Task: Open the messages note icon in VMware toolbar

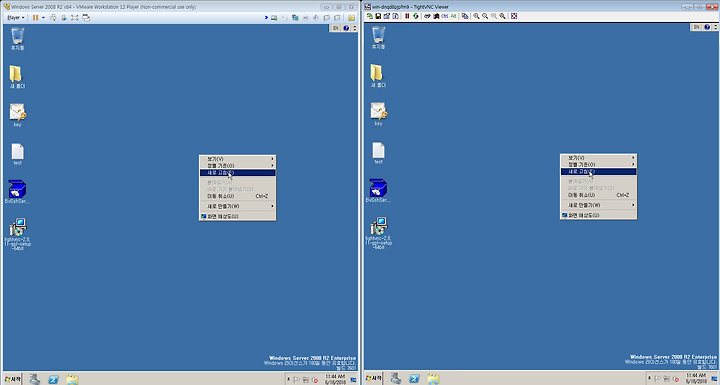Action: [351, 17]
